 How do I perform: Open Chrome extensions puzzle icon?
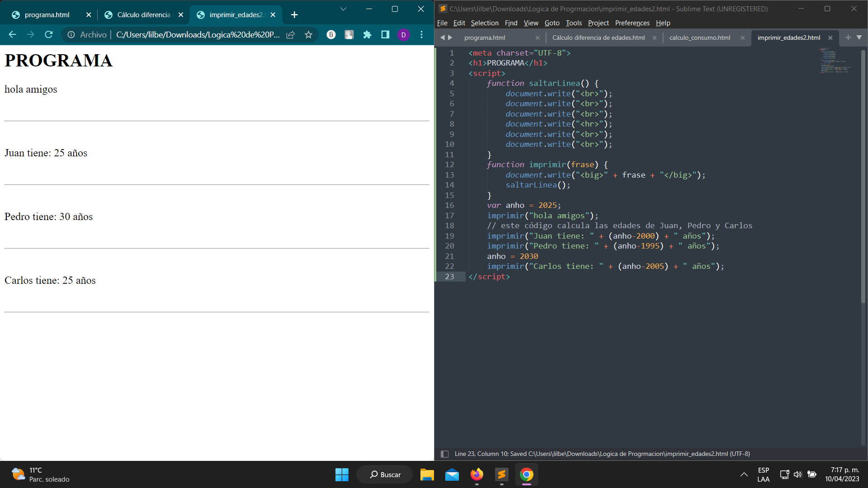pyautogui.click(x=367, y=34)
